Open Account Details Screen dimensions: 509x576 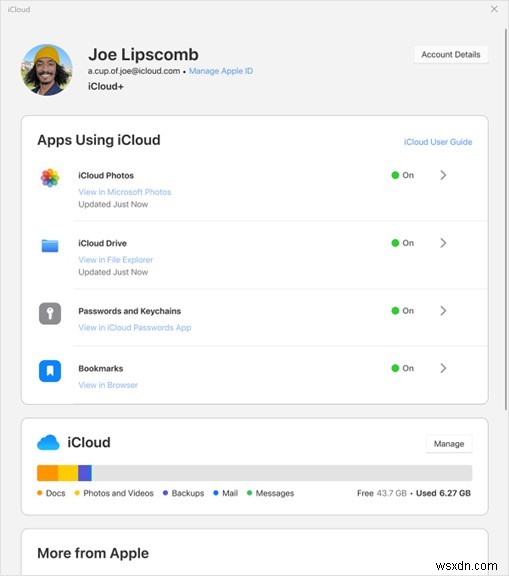451,55
